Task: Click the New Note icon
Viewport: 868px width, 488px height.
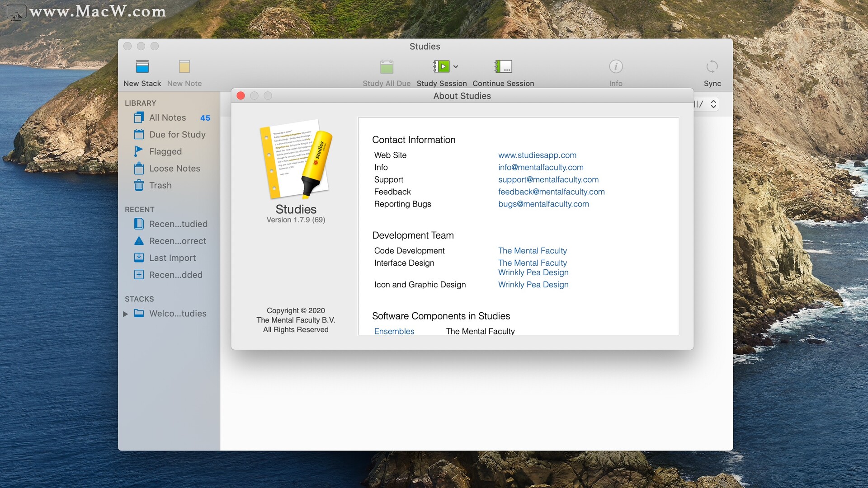Action: (x=185, y=67)
